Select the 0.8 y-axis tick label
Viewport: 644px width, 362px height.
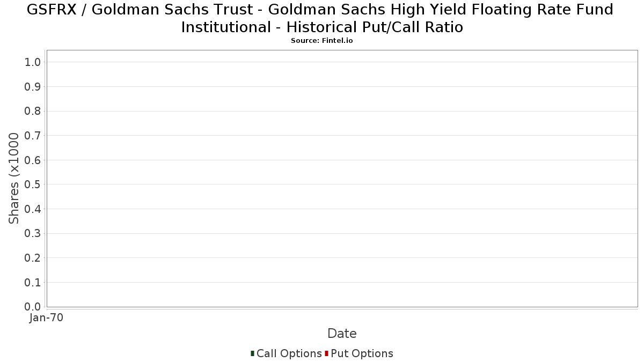(33, 111)
